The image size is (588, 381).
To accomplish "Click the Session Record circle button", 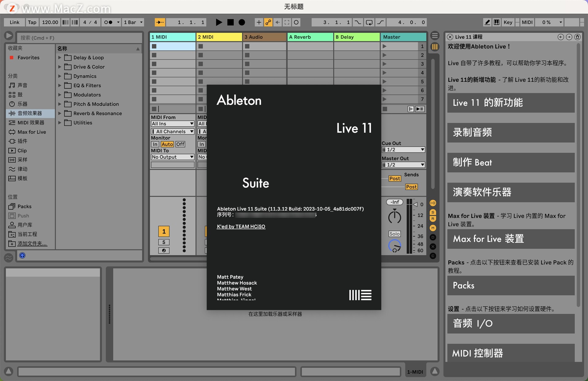I will [x=296, y=22].
